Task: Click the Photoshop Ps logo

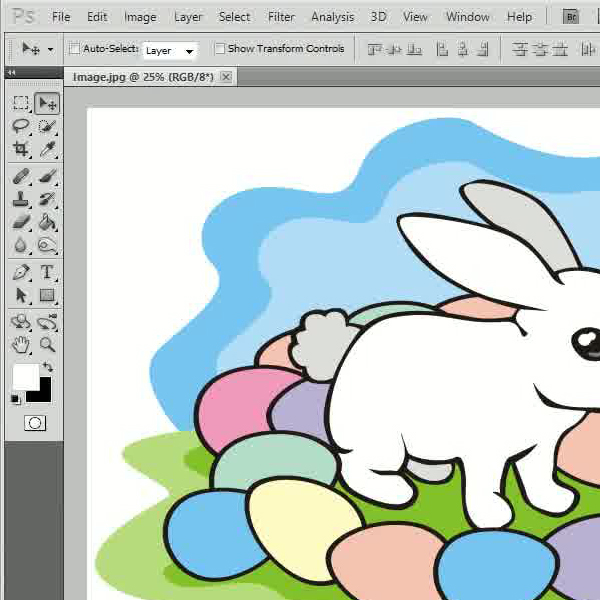Action: click(23, 16)
